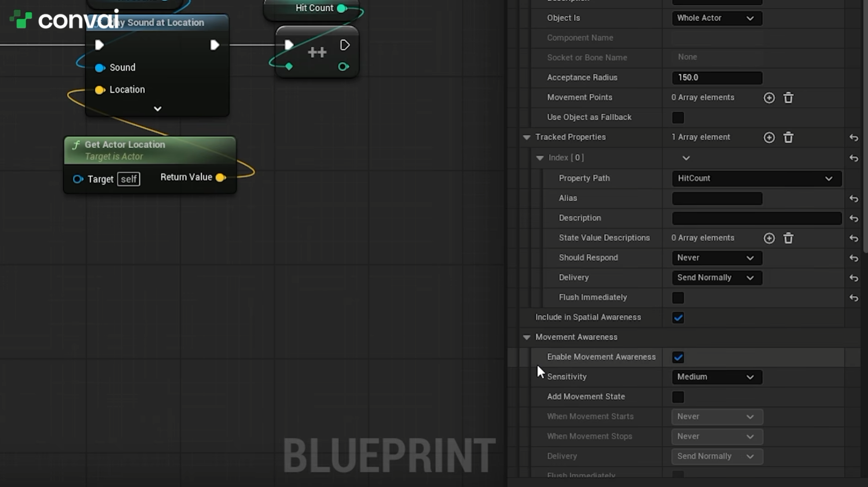Click the Sound input pin
This screenshot has width=868, height=487.
(100, 68)
